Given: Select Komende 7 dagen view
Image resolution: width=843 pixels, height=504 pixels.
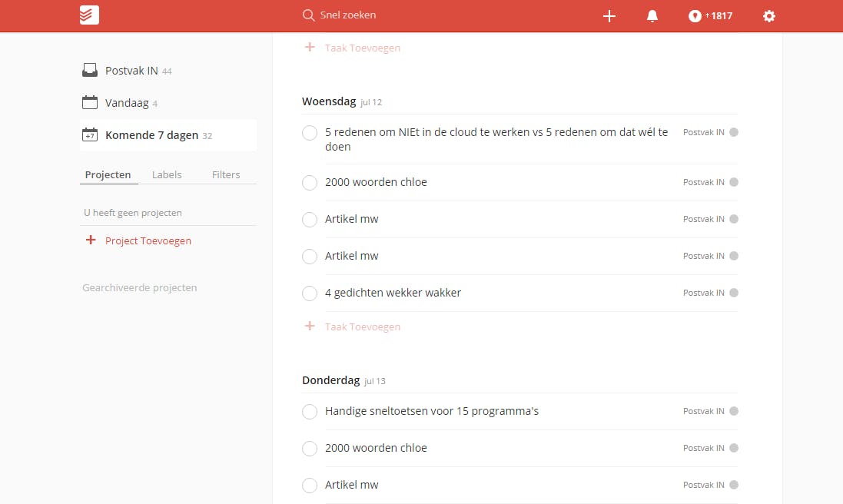Looking at the screenshot, I should (151, 135).
